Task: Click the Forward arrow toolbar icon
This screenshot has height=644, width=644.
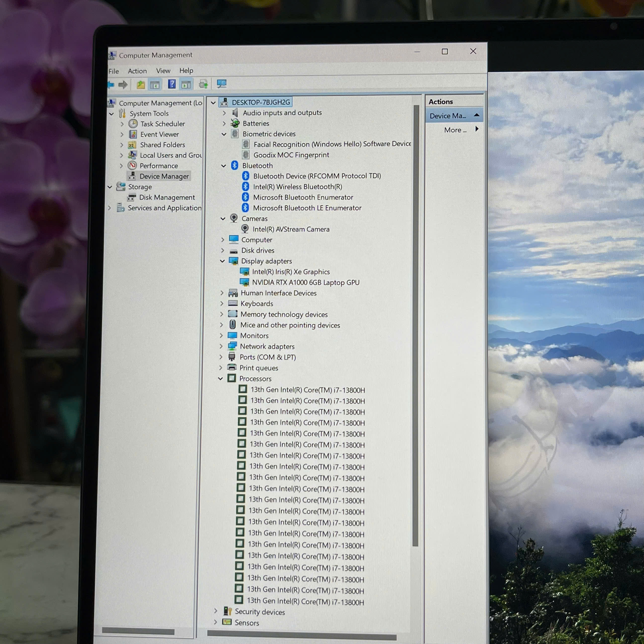Action: point(123,85)
